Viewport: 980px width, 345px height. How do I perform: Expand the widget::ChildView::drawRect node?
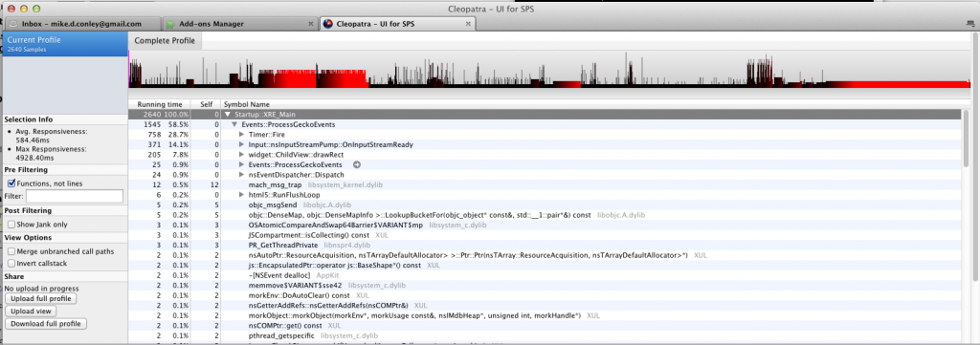point(242,155)
